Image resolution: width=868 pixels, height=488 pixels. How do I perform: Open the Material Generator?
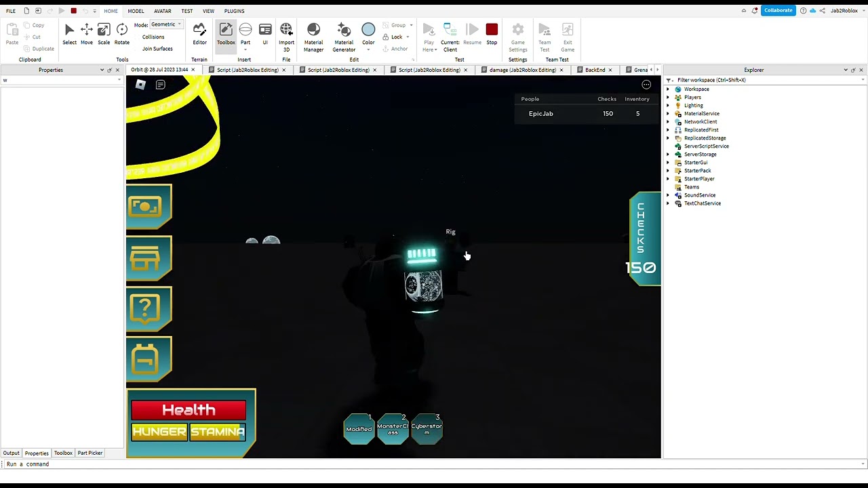[x=344, y=37]
